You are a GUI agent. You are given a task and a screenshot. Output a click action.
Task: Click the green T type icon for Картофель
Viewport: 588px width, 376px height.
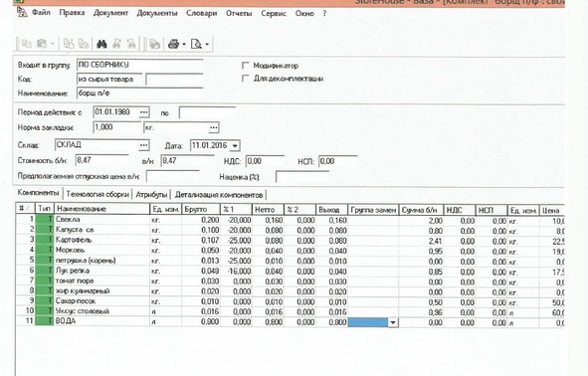point(45,240)
